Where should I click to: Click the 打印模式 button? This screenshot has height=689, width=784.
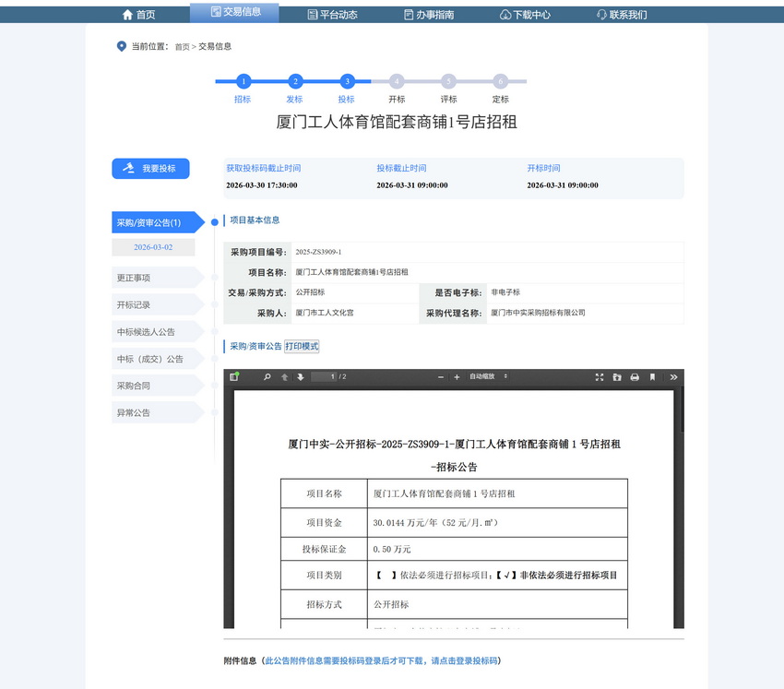click(302, 346)
